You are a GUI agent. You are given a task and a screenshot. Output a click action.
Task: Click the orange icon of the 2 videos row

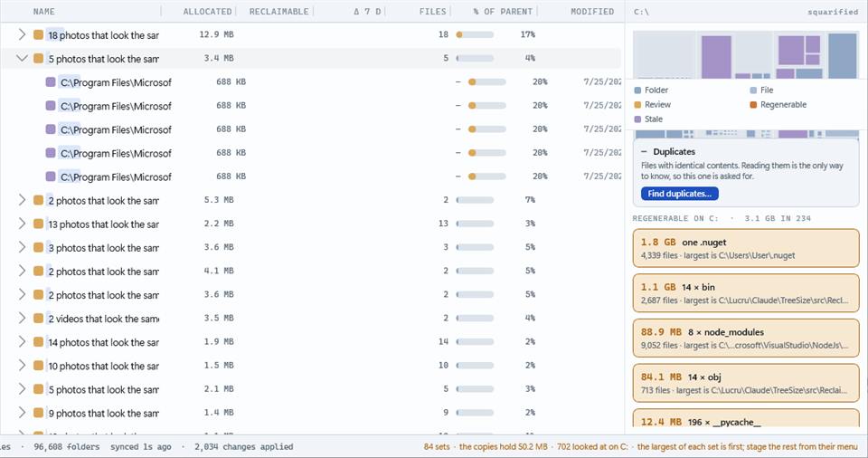(38, 319)
